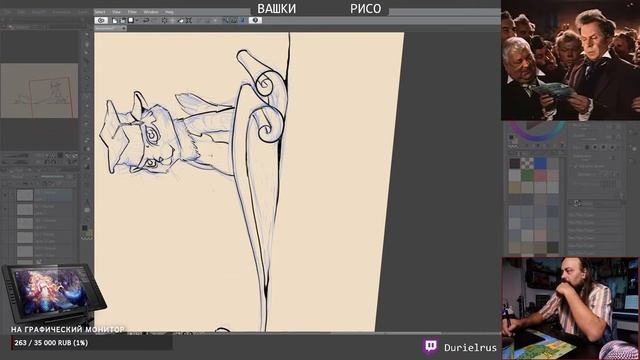Open the Window menu

[151, 12]
